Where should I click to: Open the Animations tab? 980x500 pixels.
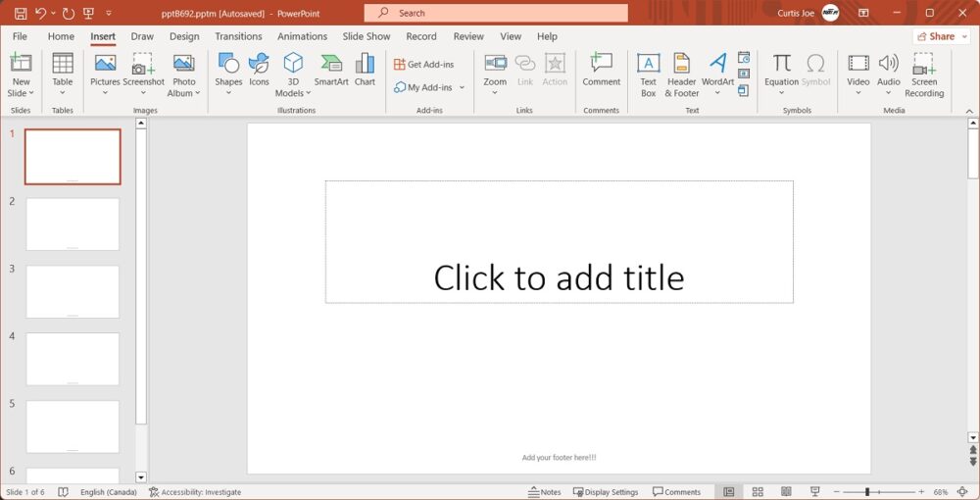pos(302,36)
